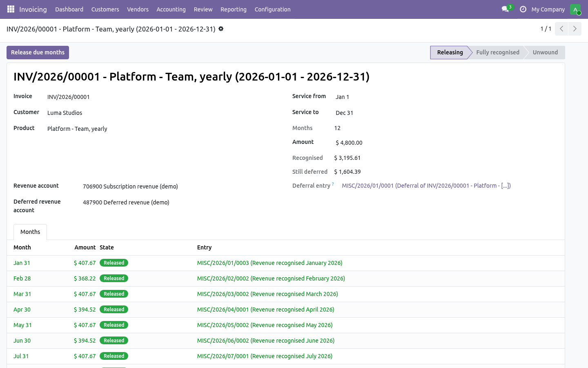
Task: Open entry Revenue recognised January 2026
Action: click(x=269, y=263)
